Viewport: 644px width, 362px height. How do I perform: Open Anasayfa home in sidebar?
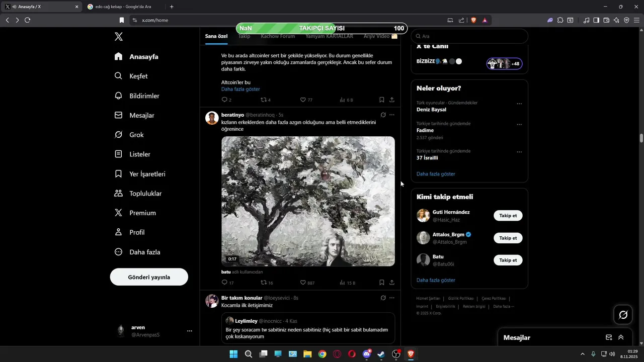click(x=136, y=56)
